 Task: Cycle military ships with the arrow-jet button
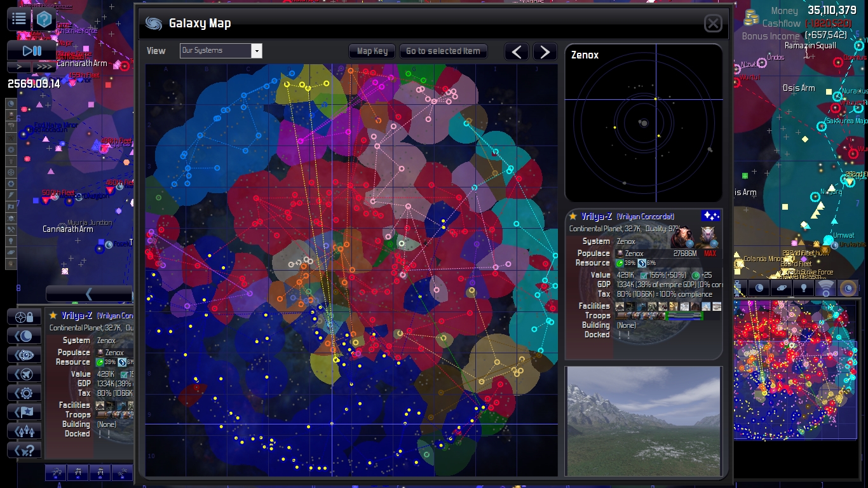[24, 374]
